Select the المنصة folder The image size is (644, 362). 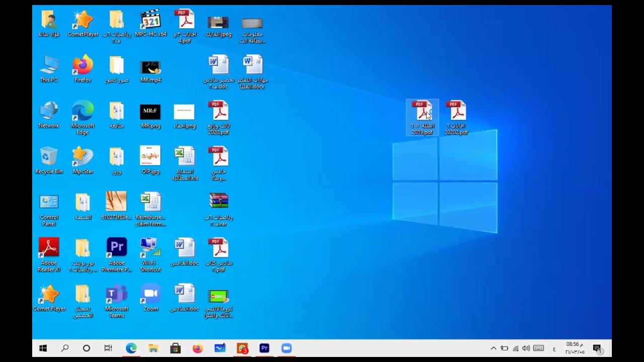[83, 207]
